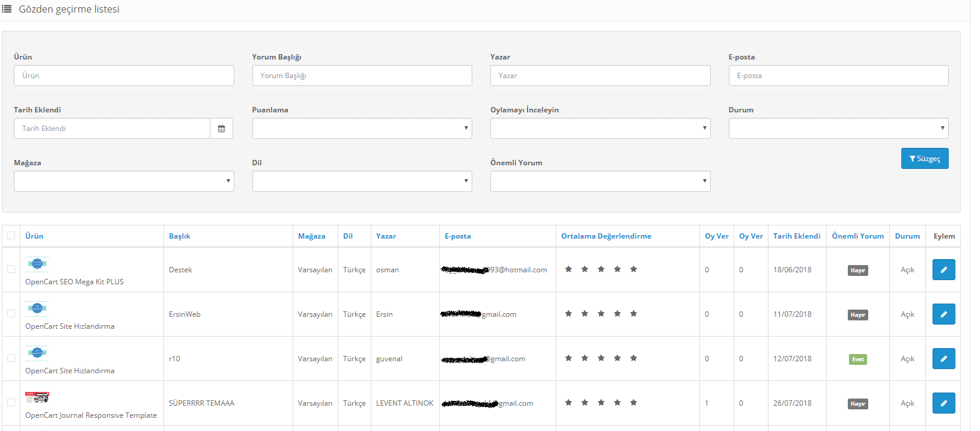The width and height of the screenshot is (980, 431).
Task: Edit the Destek review with the pencil button
Action: point(943,270)
